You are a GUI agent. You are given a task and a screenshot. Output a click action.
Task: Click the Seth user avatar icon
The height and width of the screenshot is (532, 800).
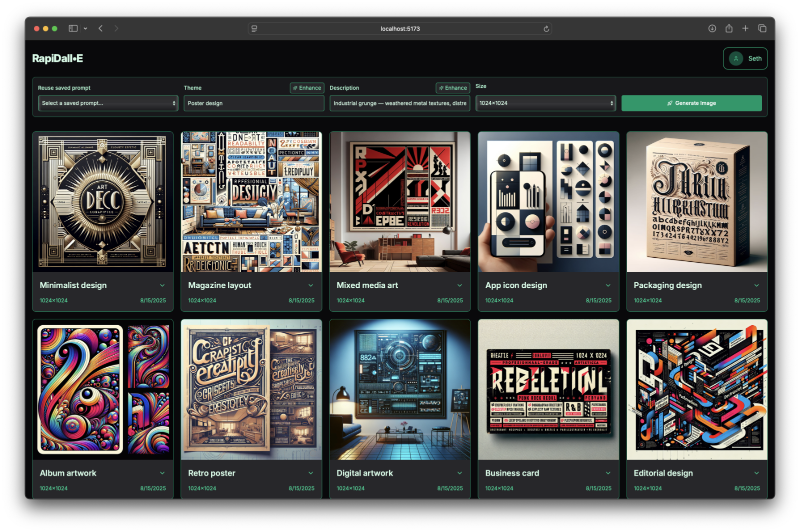point(735,58)
